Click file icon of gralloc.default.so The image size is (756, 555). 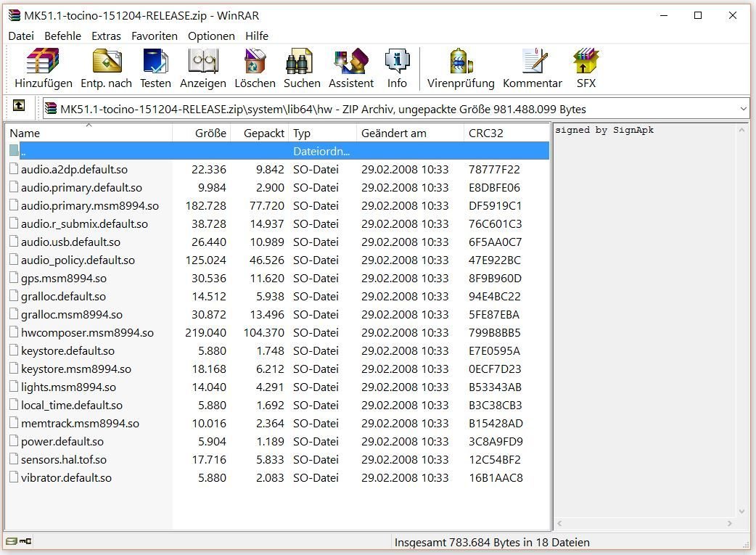point(14,296)
